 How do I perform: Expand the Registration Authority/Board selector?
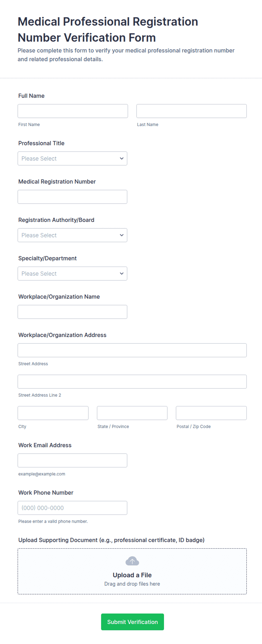pyautogui.click(x=72, y=235)
